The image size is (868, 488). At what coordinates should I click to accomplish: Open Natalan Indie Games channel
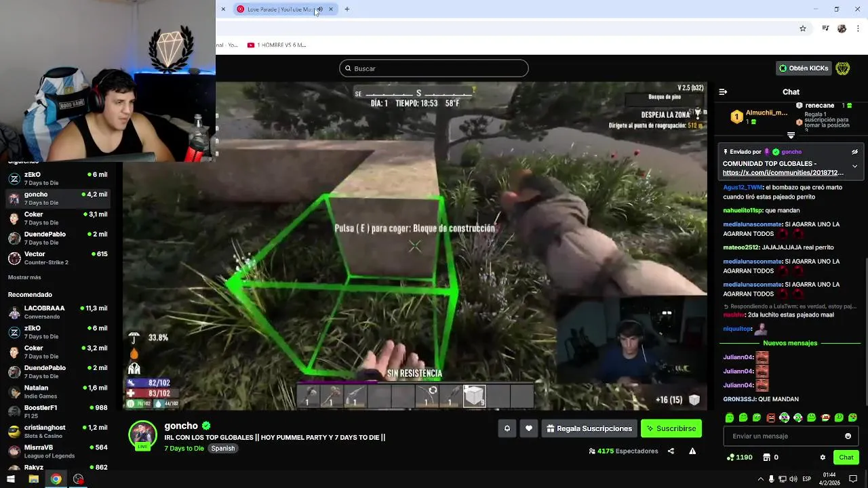tap(58, 391)
